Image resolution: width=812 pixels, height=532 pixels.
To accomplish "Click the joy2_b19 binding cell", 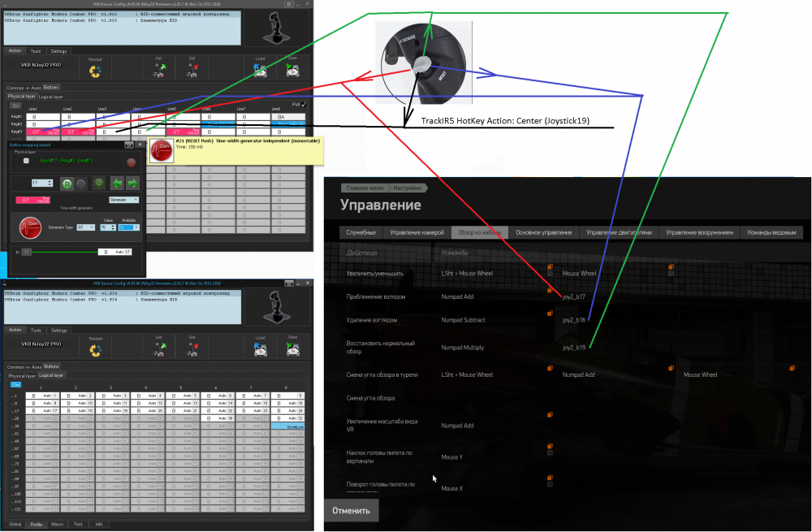I will (x=574, y=347).
